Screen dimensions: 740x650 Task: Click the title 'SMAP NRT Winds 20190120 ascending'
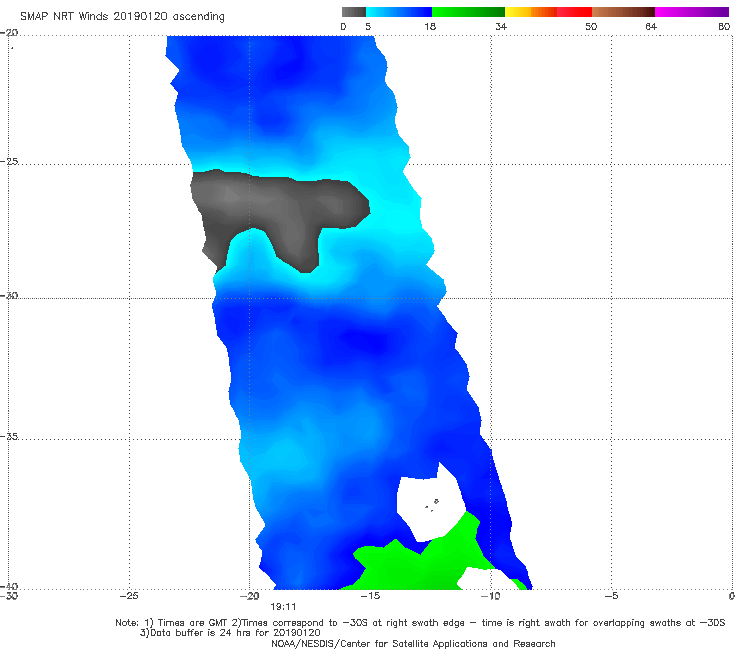pos(122,16)
